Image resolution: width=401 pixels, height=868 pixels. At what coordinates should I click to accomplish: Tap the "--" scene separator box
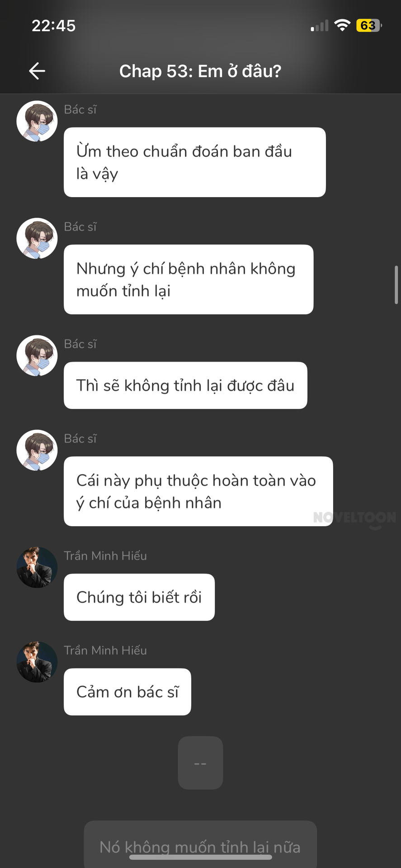coord(200,763)
